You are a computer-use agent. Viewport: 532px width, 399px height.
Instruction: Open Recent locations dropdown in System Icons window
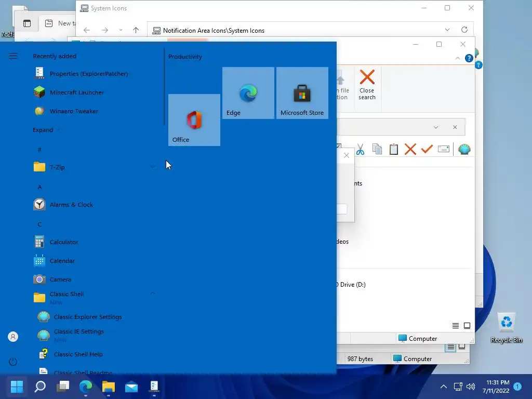[x=121, y=30]
